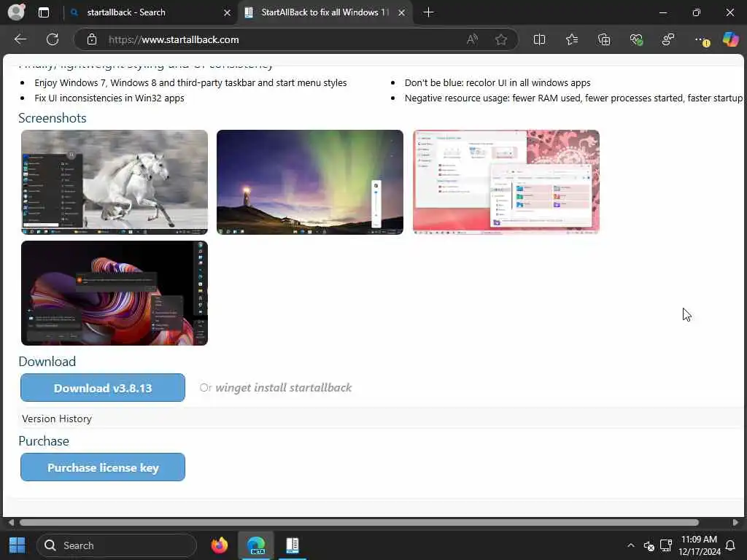Show hidden tray icons chevron
747x560 pixels.
pyautogui.click(x=631, y=545)
